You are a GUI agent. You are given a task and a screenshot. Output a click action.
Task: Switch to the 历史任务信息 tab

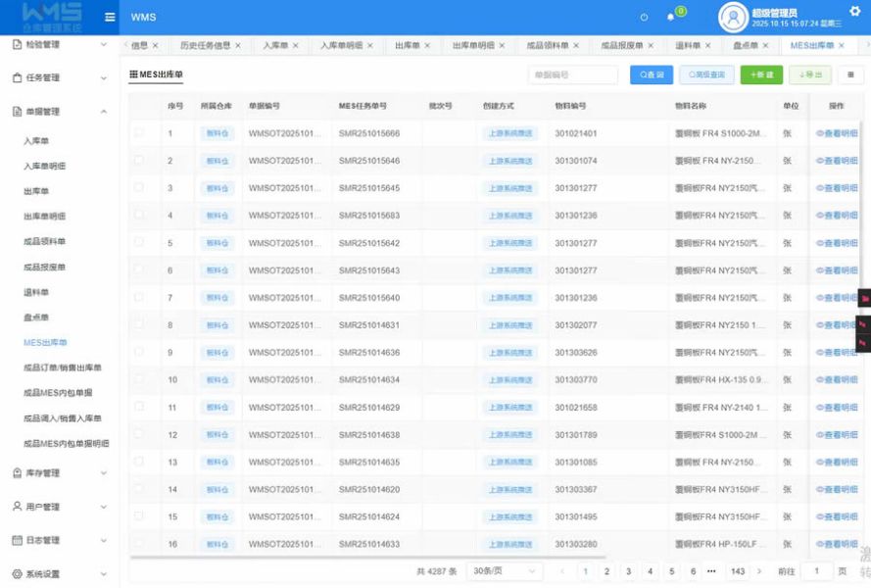(x=205, y=46)
